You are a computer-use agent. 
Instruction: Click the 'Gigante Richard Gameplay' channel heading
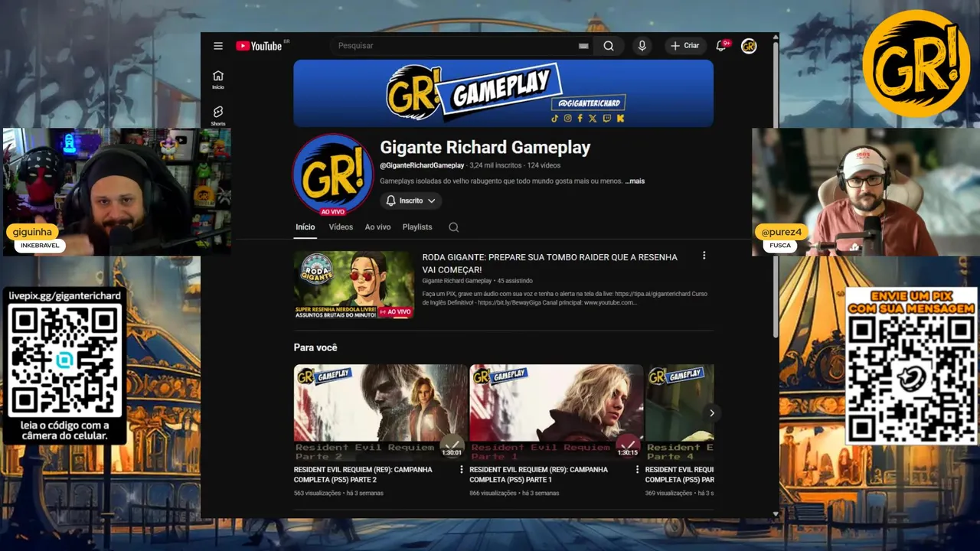point(485,147)
